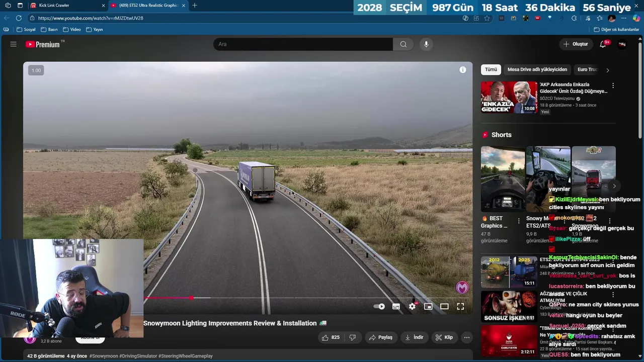The image size is (644, 362).
Task: Close the ETS2 YouTube tab
Action: pyautogui.click(x=183, y=6)
